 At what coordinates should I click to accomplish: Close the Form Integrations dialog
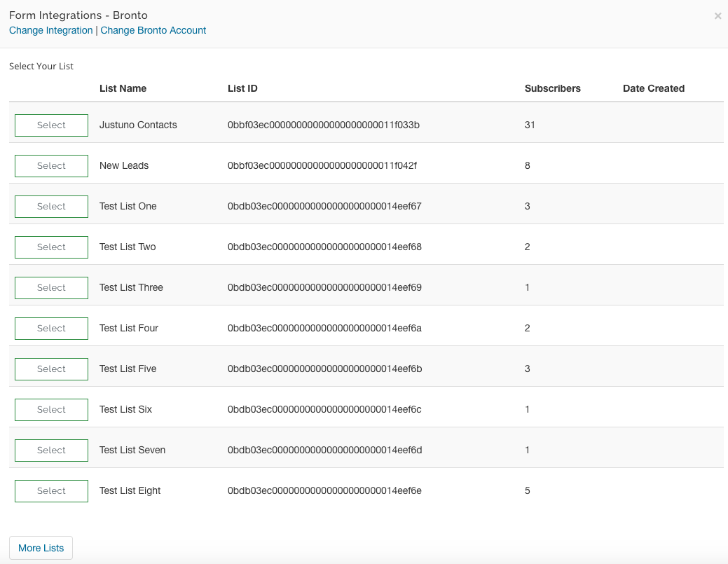717,16
